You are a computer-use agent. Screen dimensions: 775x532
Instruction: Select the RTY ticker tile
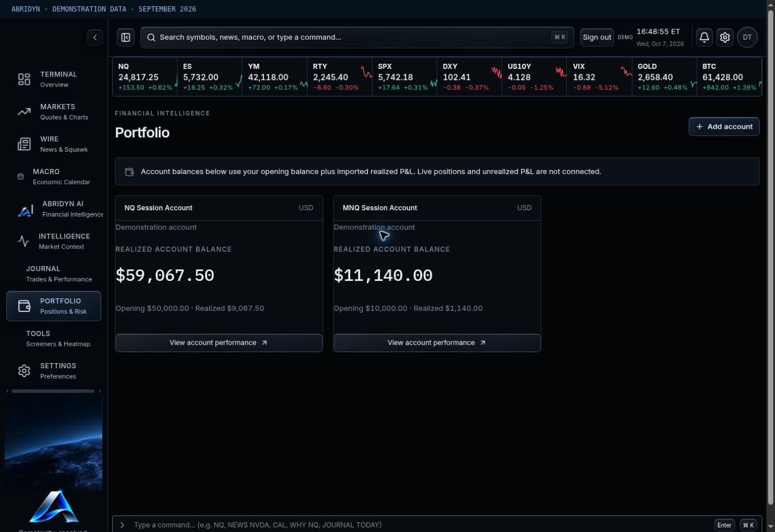tap(340, 77)
